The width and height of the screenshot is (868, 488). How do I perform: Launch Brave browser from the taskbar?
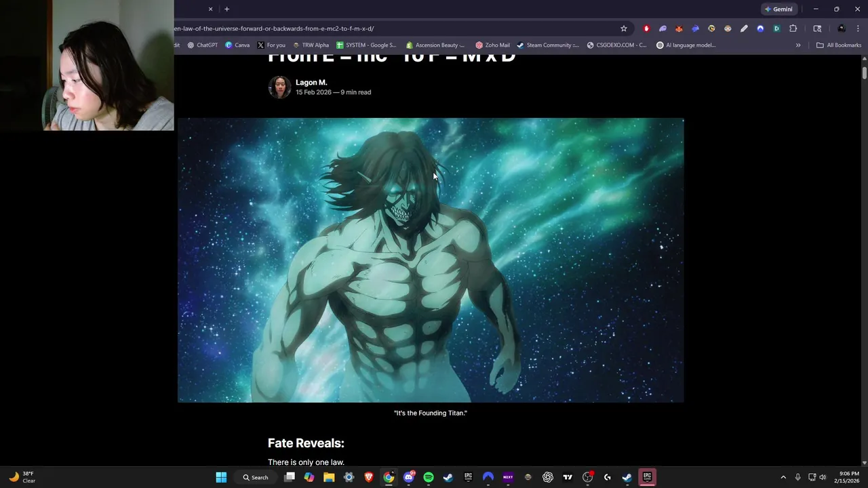coord(368,477)
